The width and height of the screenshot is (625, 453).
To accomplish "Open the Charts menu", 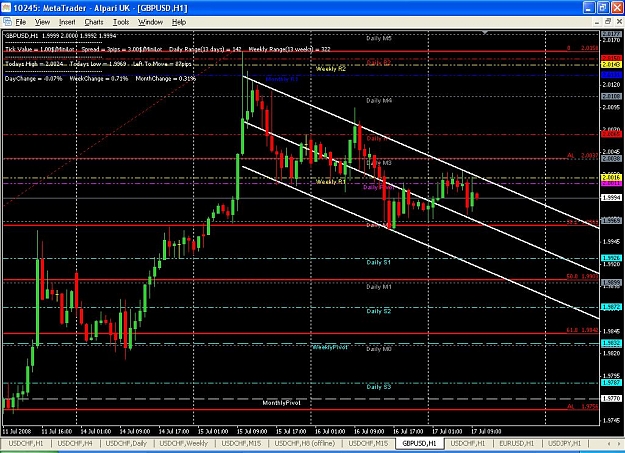I will 94,22.
